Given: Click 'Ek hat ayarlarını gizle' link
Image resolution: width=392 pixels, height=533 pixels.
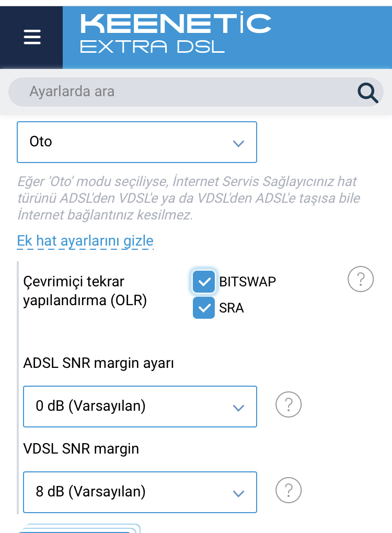Looking at the screenshot, I should click(x=85, y=241).
